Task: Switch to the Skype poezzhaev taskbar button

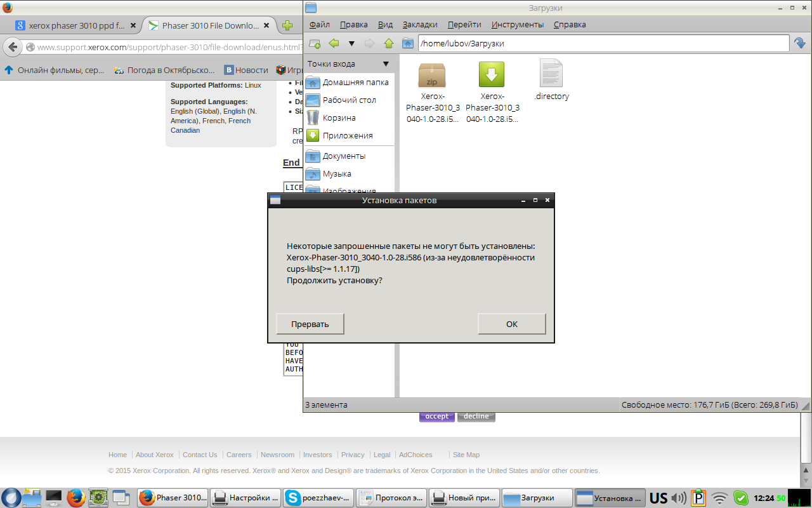Action: (x=318, y=498)
